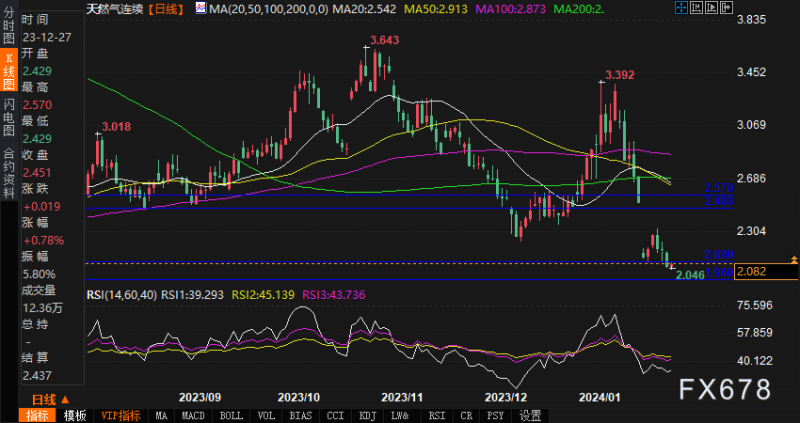Switch to the 模板 bottom tab
The width and height of the screenshot is (800, 423).
point(75,415)
